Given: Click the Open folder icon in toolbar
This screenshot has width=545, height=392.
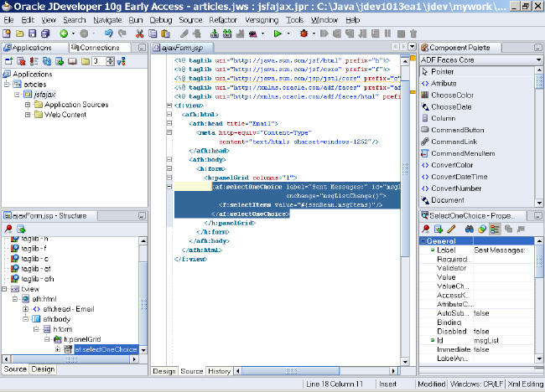Looking at the screenshot, I should click(20, 34).
